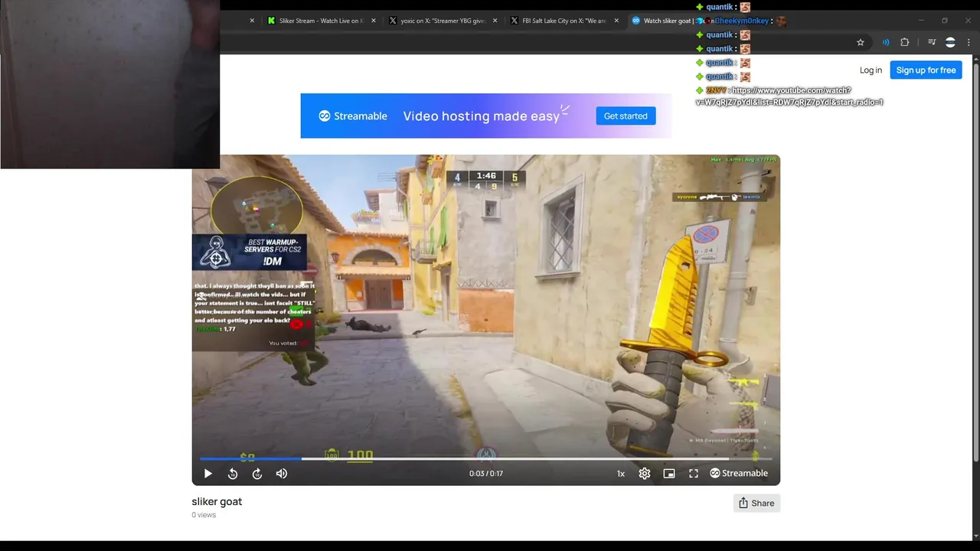
Task: Click the CheekymOnkey chat username
Action: 740,21
